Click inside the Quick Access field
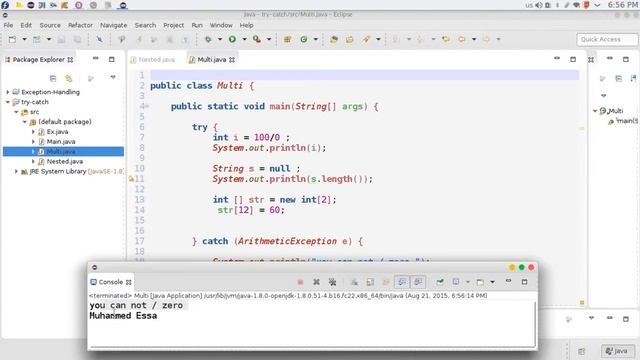This screenshot has width=640, height=360. pyautogui.click(x=607, y=39)
